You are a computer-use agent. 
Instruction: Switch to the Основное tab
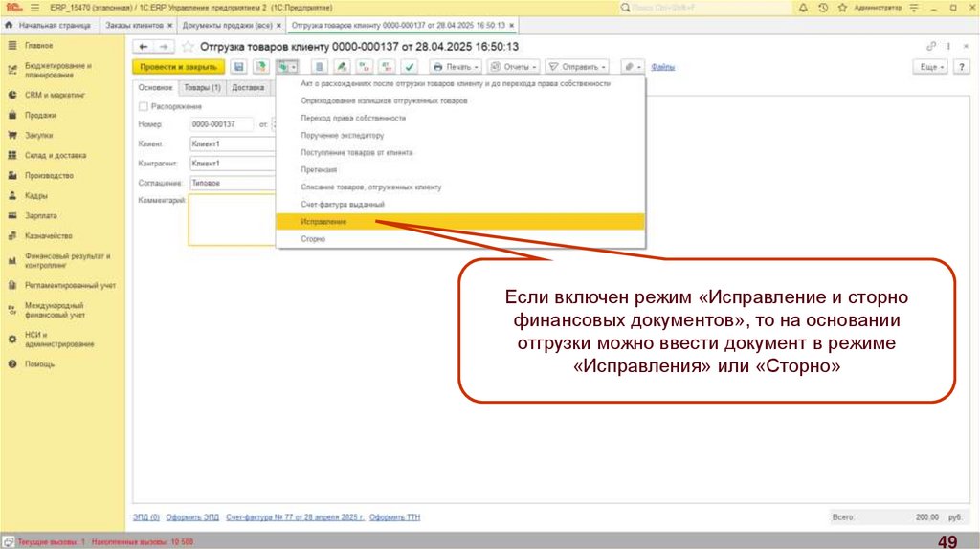coord(155,87)
